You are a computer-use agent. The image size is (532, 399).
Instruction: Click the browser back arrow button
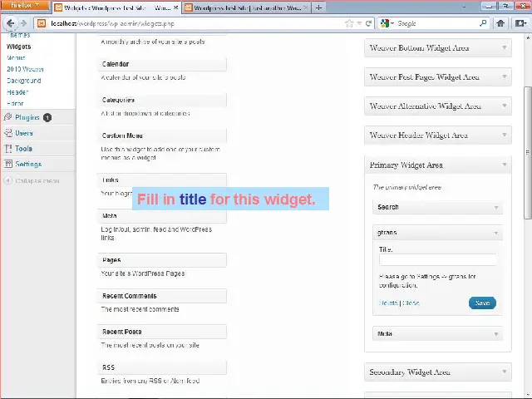[x=11, y=23]
